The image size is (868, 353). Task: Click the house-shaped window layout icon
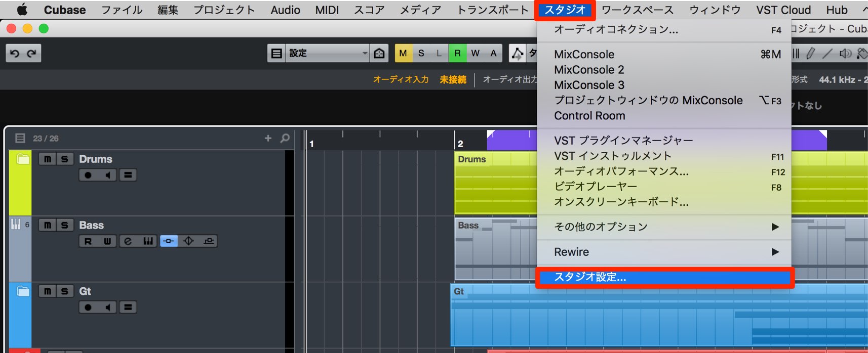[x=379, y=53]
